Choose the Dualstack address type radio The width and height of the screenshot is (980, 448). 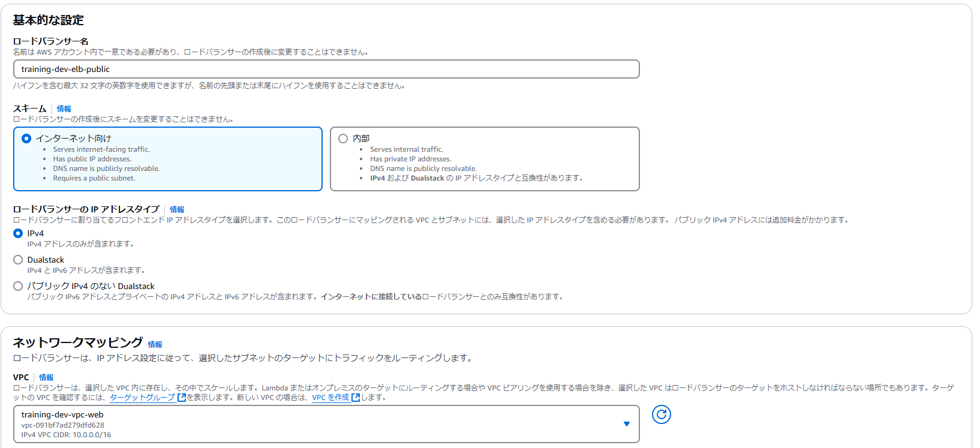pyautogui.click(x=18, y=260)
